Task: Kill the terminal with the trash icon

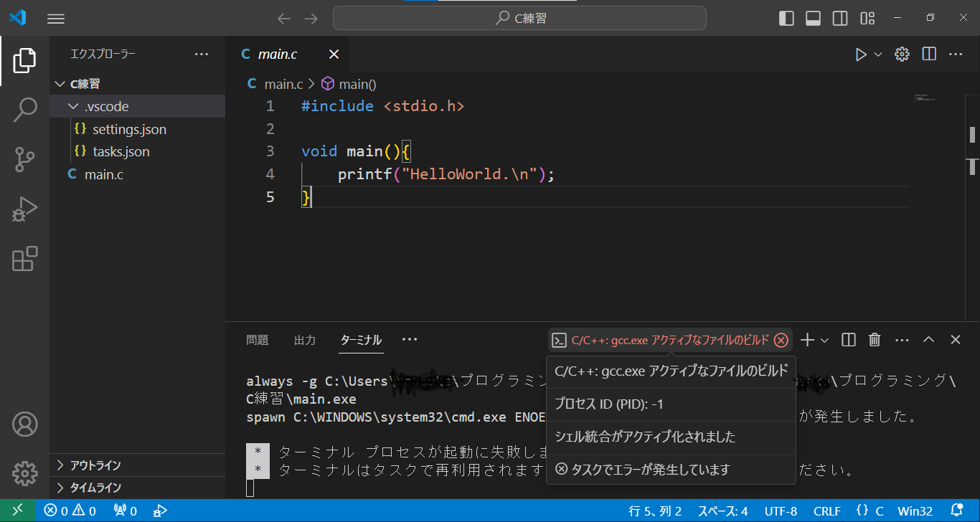Action: [874, 339]
